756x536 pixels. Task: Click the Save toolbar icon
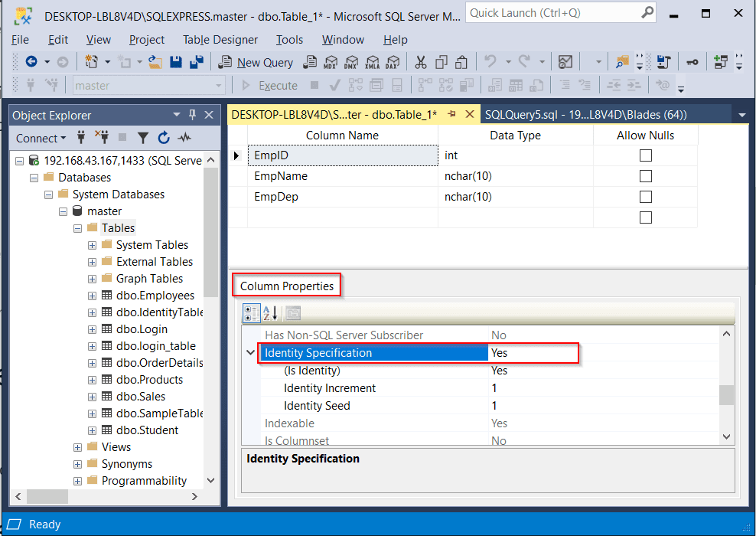click(175, 62)
